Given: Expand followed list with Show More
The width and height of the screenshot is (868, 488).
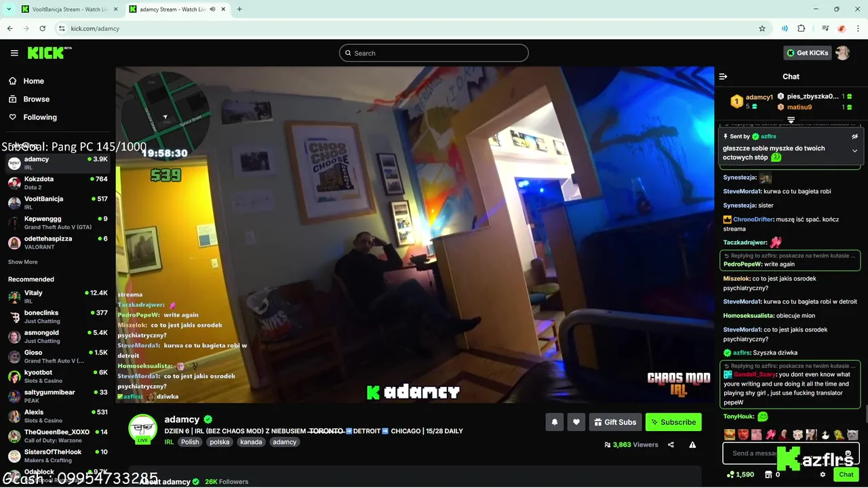Looking at the screenshot, I should [23, 262].
